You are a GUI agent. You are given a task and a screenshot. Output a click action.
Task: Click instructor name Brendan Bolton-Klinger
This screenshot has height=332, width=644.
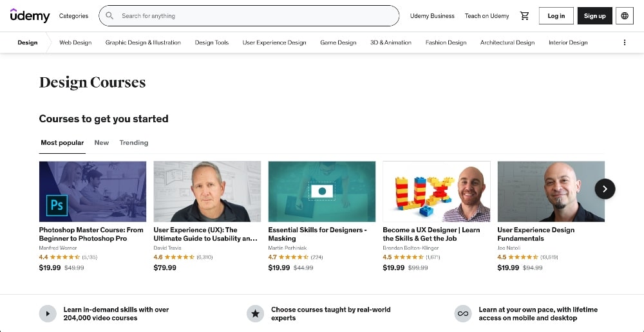(x=411, y=248)
